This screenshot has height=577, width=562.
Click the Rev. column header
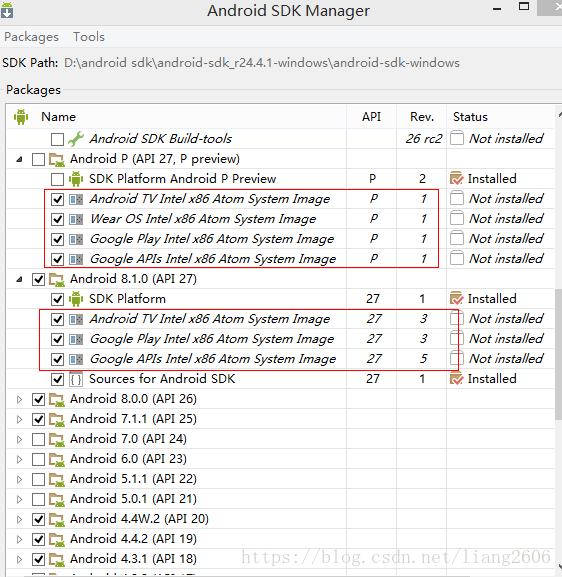(421, 117)
